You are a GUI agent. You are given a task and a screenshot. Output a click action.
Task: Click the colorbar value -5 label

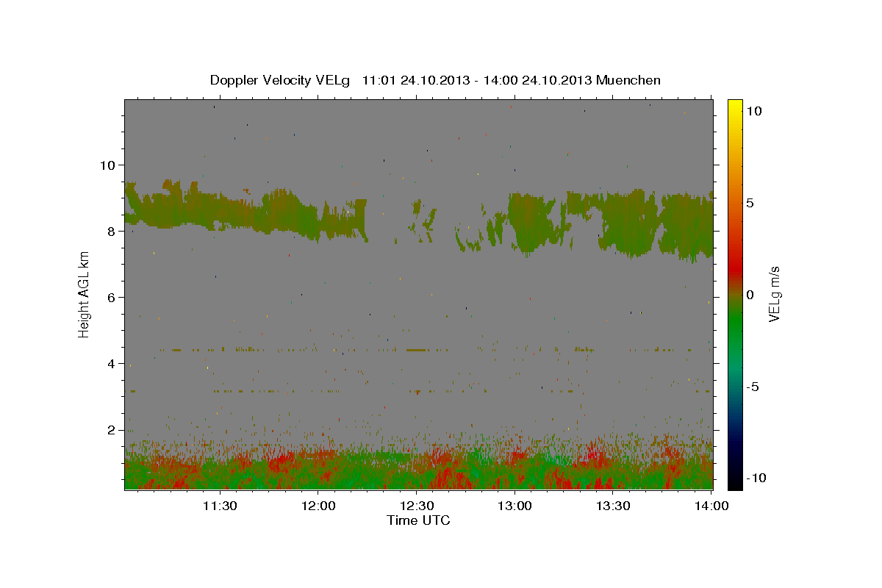coord(753,387)
